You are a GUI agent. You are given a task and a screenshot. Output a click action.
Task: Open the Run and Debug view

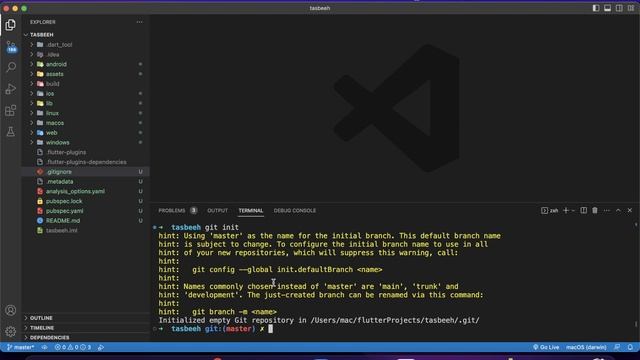coord(11,89)
